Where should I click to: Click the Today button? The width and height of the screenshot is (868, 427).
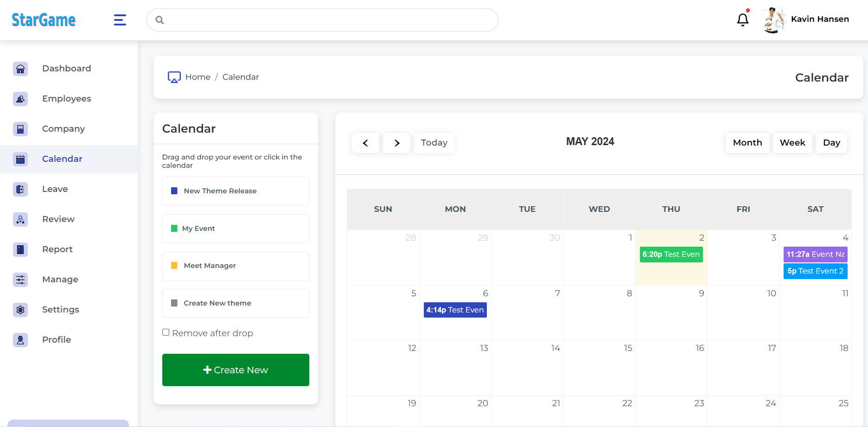434,143
